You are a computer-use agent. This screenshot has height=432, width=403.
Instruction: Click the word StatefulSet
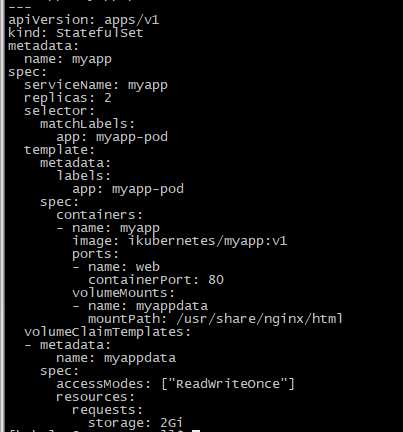[100, 33]
